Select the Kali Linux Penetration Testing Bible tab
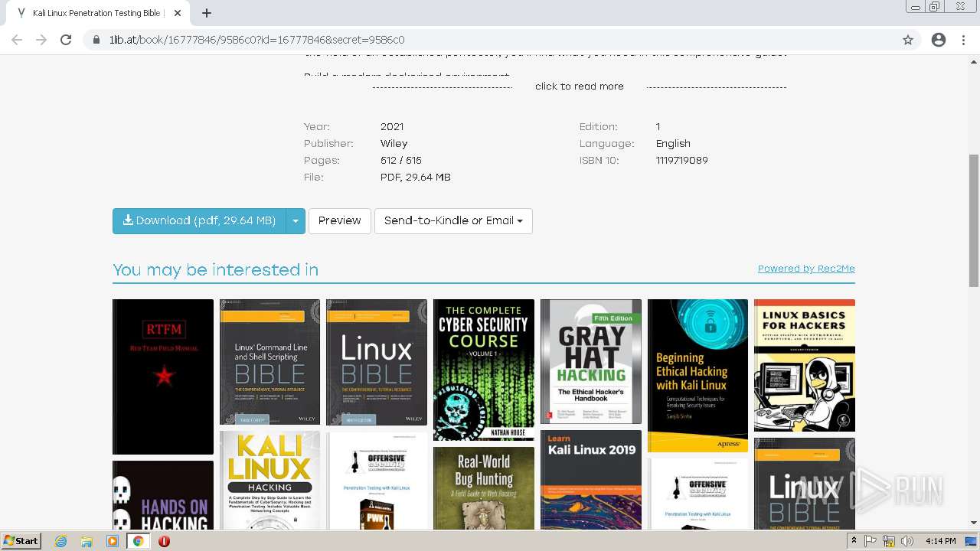This screenshot has height=551, width=980. coord(96,13)
